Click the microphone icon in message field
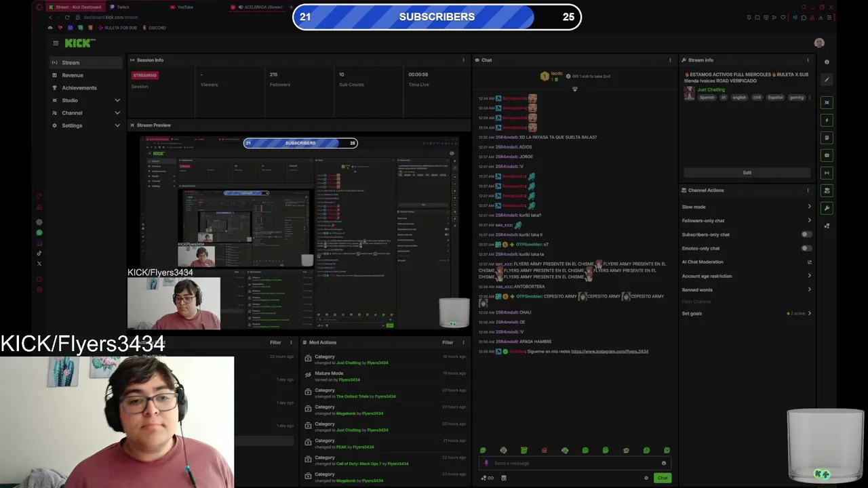The height and width of the screenshot is (488, 868). point(486,463)
